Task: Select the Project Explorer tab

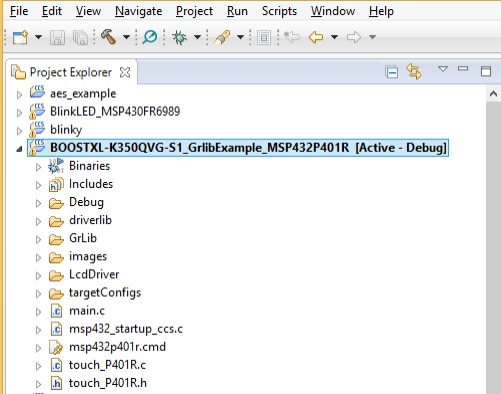Action: (x=71, y=72)
